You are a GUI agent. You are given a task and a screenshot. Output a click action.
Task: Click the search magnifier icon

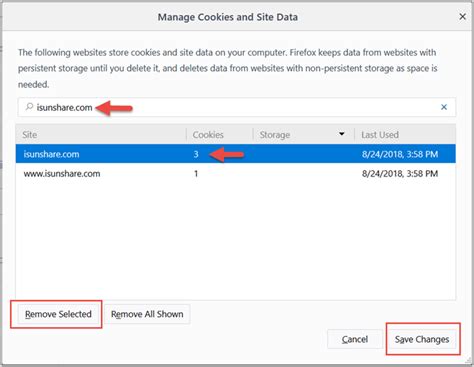tap(29, 107)
